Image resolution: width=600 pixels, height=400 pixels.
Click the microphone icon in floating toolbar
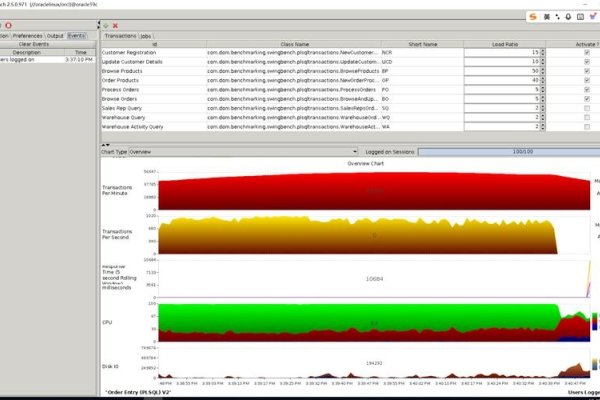point(569,16)
